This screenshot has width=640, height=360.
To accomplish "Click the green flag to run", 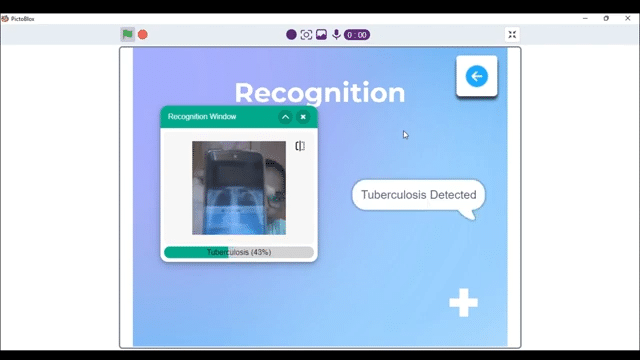I will tap(127, 35).
